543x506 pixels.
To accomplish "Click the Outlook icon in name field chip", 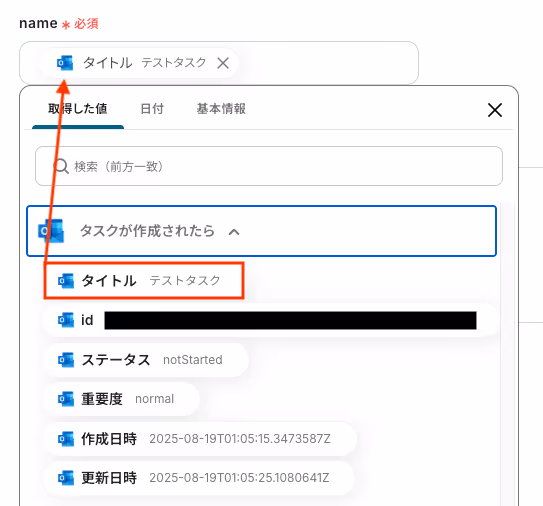I will pyautogui.click(x=65, y=63).
